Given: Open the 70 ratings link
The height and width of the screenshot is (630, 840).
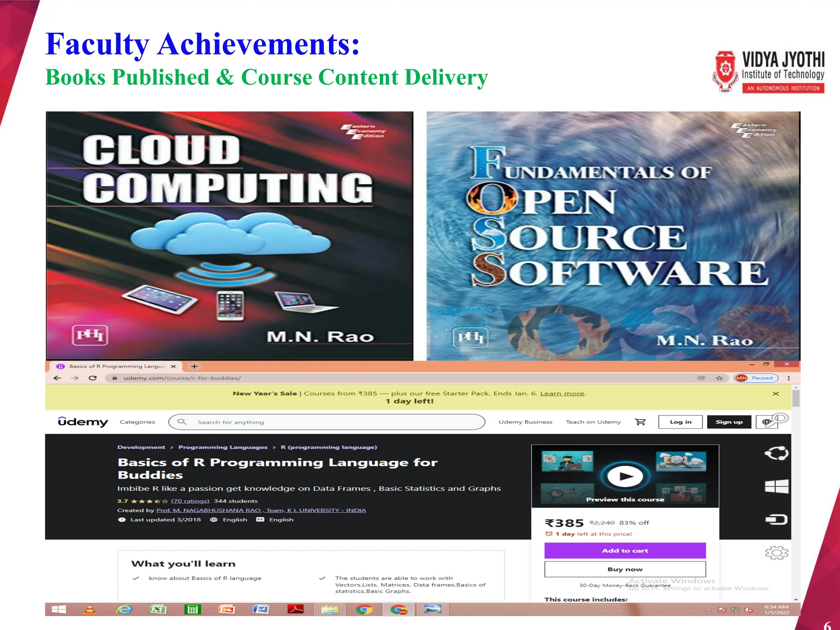Looking at the screenshot, I should (x=190, y=501).
